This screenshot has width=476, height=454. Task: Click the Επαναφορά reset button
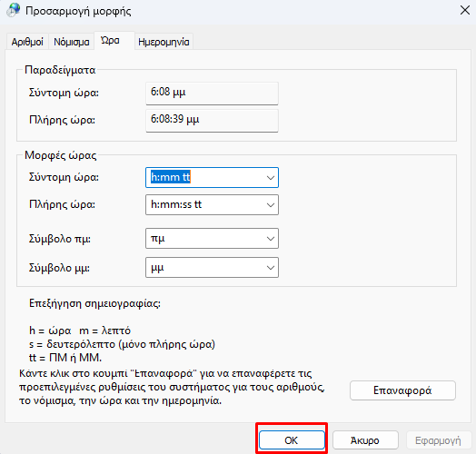coord(402,390)
